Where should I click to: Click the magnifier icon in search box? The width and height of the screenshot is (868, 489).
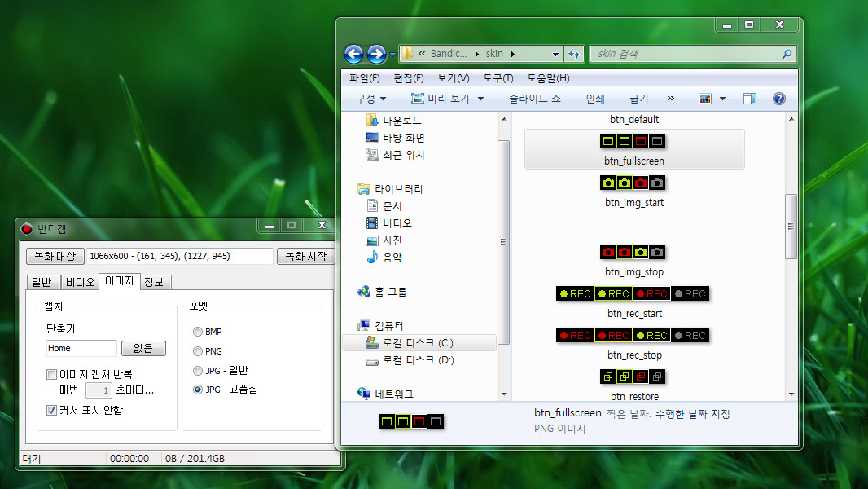click(x=787, y=54)
